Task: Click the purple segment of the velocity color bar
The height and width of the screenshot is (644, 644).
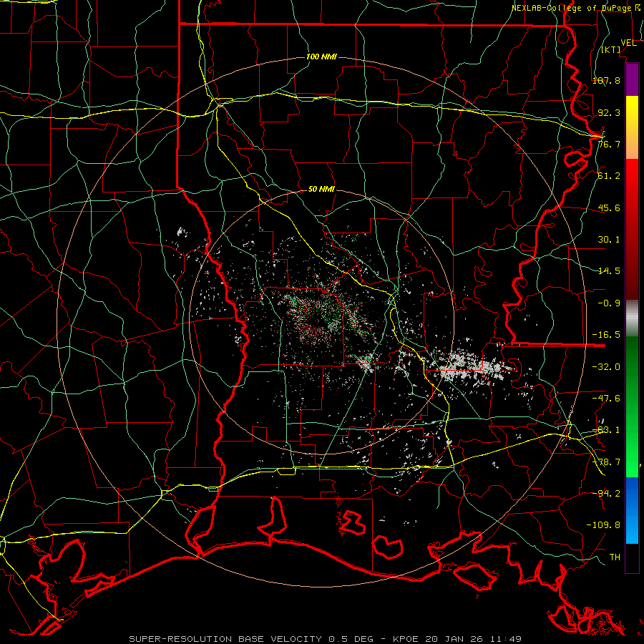Action: coord(632,80)
